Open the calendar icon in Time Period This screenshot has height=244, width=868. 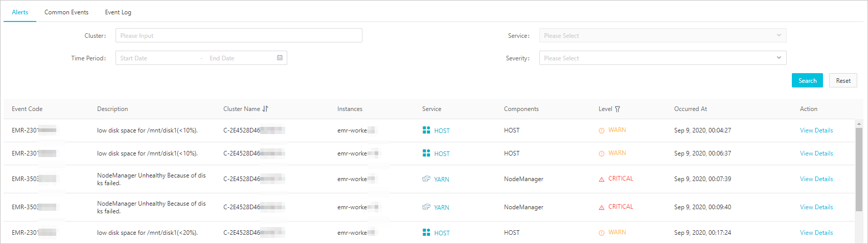280,58
